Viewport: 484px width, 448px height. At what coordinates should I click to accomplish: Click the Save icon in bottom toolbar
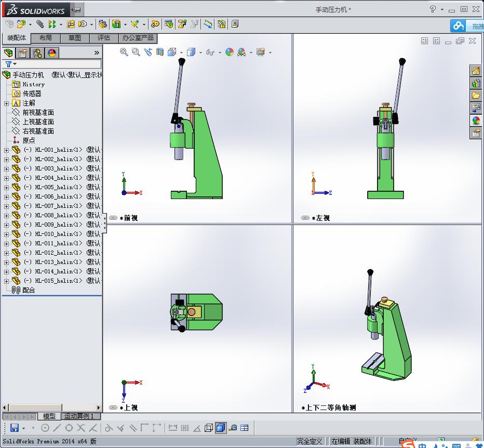[x=15, y=428]
